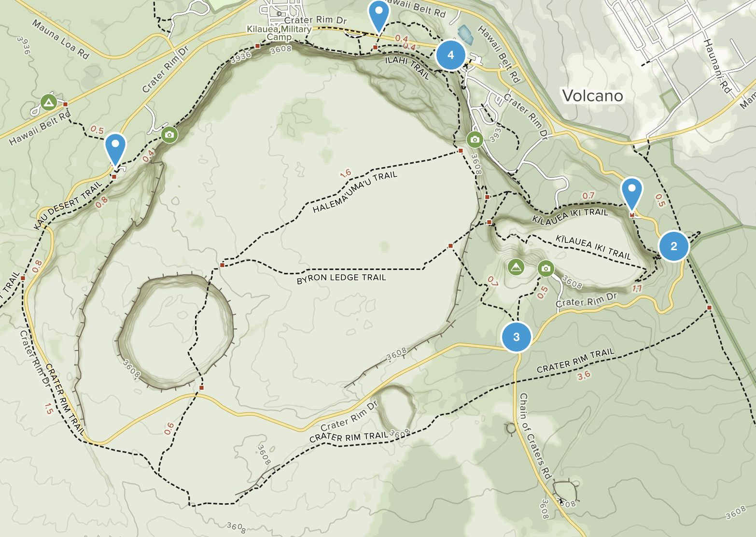Click the cluster marker labeled 4
The width and height of the screenshot is (756, 537).
pos(450,55)
